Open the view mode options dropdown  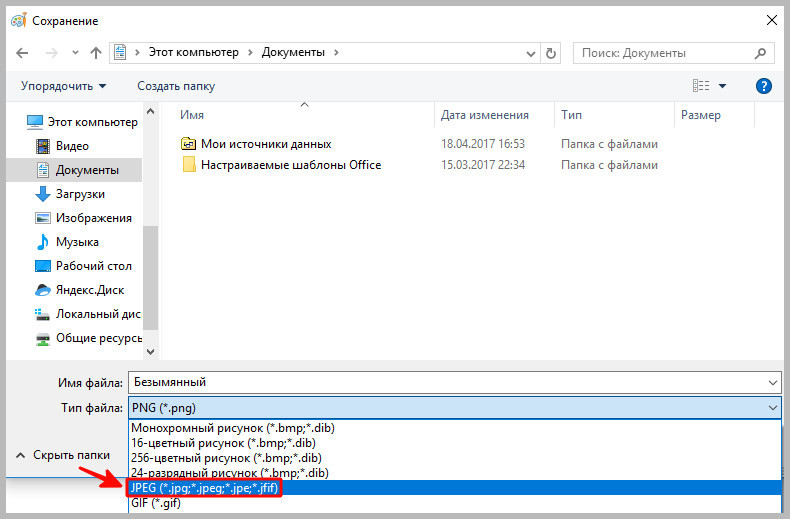(x=723, y=86)
